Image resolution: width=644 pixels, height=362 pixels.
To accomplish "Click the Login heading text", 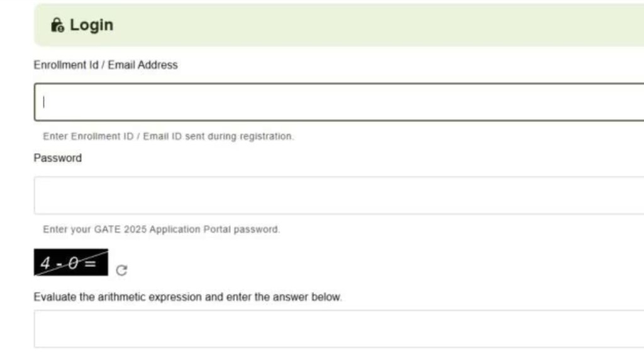I will [92, 25].
